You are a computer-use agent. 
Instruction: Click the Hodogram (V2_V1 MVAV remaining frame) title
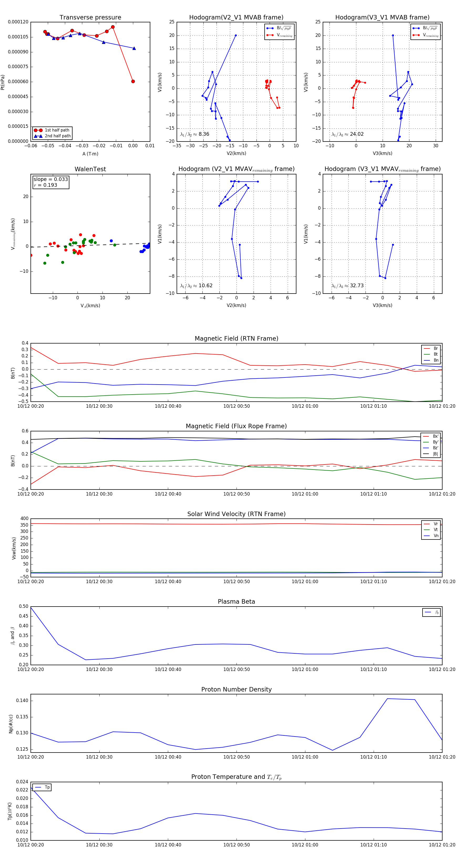pos(236,169)
